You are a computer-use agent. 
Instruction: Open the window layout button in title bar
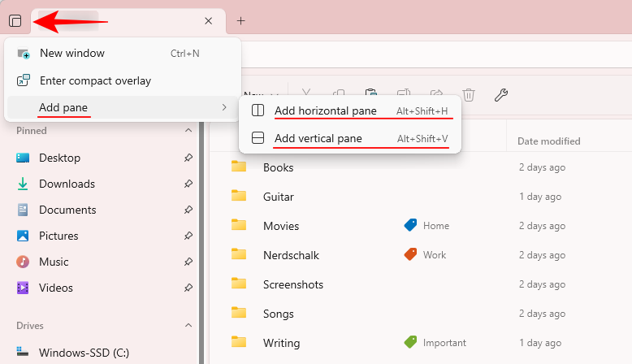pyautogui.click(x=15, y=21)
